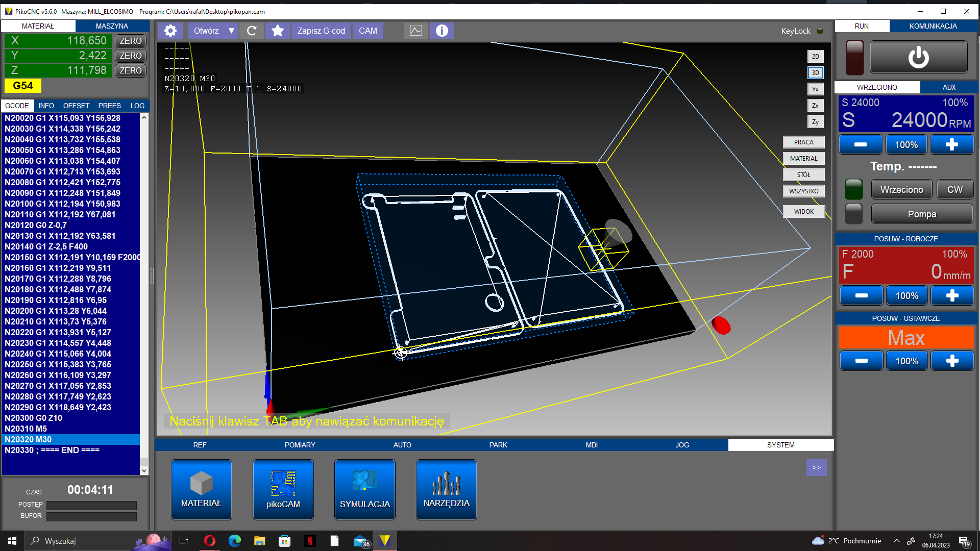Select the Yx view plane
This screenshot has width=980, height=551.
point(815,89)
